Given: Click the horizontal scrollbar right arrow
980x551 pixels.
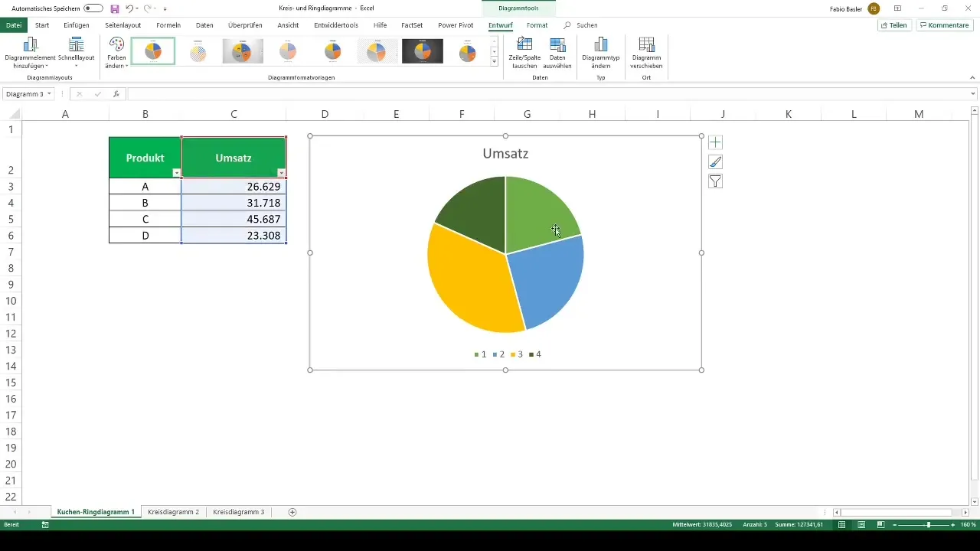Looking at the screenshot, I should point(965,512).
